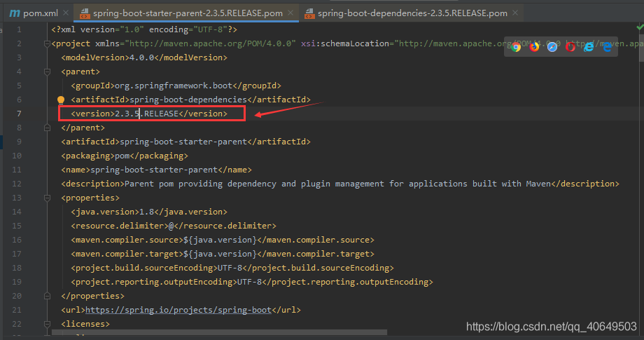Open file in Internet Explorer browser
Viewport: 644px width, 340px height.
[x=589, y=47]
